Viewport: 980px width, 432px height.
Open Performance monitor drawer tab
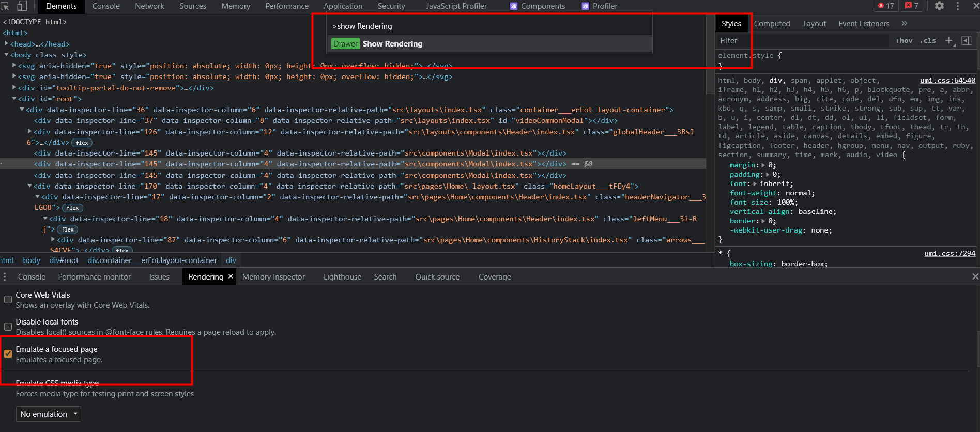(x=94, y=277)
